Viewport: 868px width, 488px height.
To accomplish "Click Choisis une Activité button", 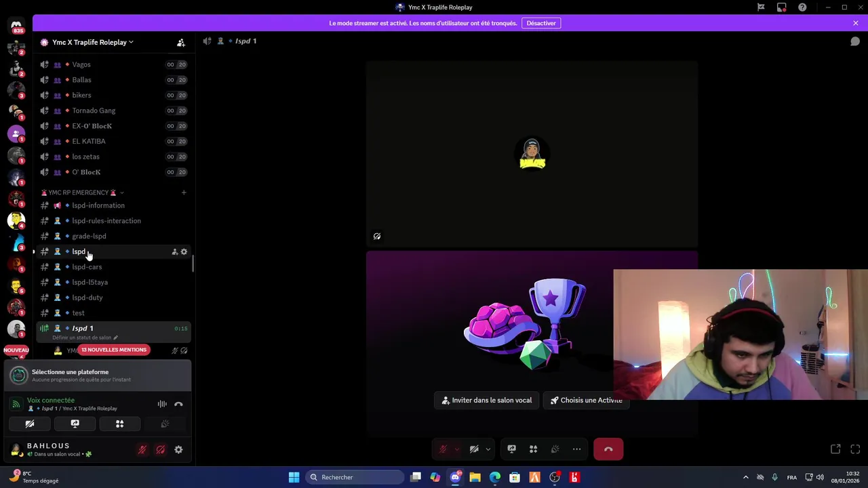I will click(586, 401).
